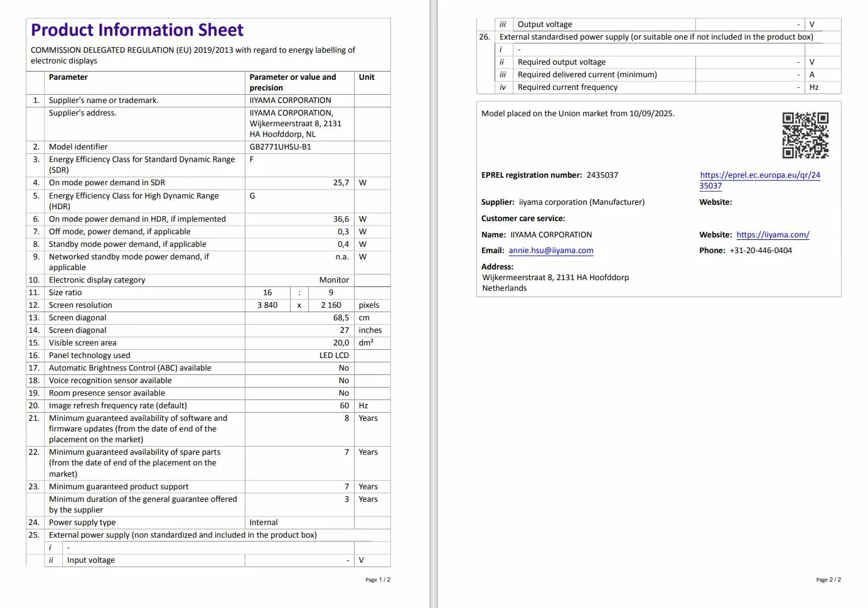The height and width of the screenshot is (608, 868).
Task: Select model identifier GB2771UHSU-B1
Action: tap(280, 147)
